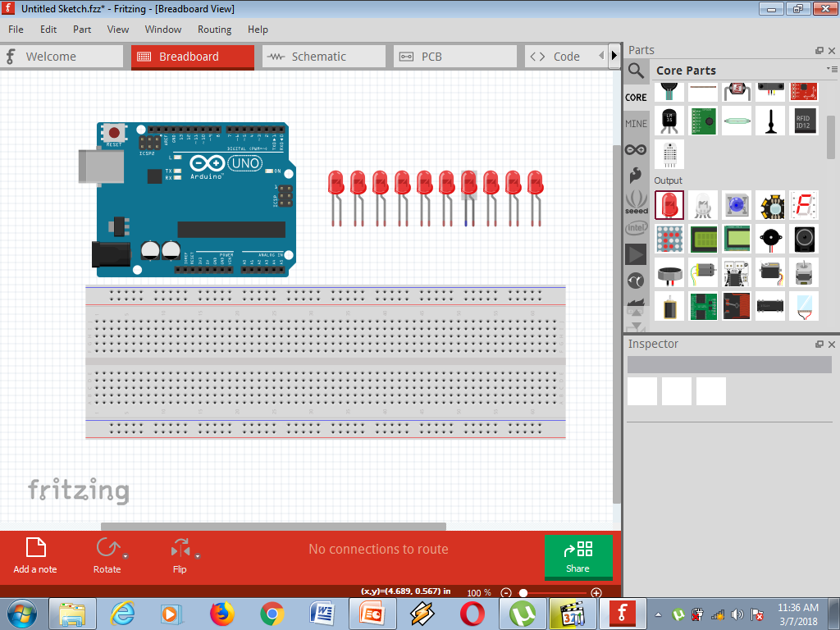Viewport: 840px width, 630px height.
Task: Open the Edit menu
Action: [48, 30]
